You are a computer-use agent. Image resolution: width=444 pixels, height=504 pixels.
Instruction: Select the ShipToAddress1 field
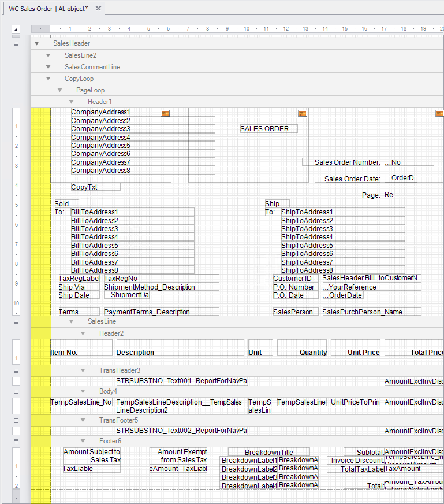[x=343, y=212]
